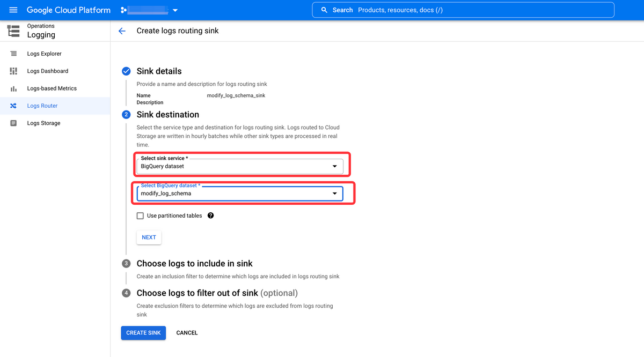
Task: Click the partitioned tables help icon
Action: (x=211, y=215)
